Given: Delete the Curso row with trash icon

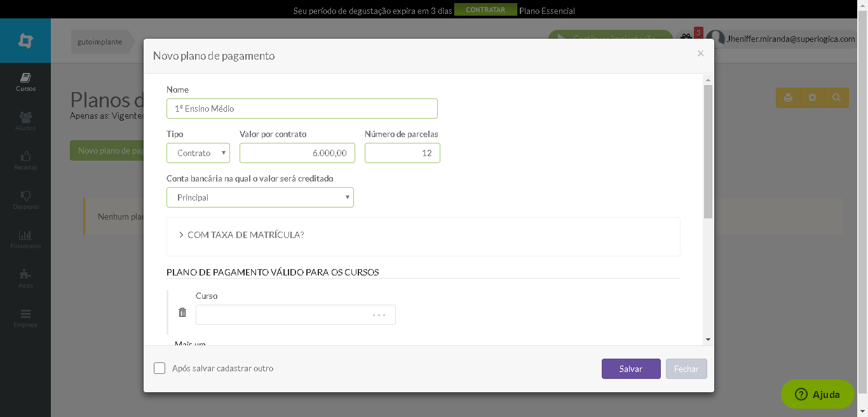Looking at the screenshot, I should click(182, 312).
